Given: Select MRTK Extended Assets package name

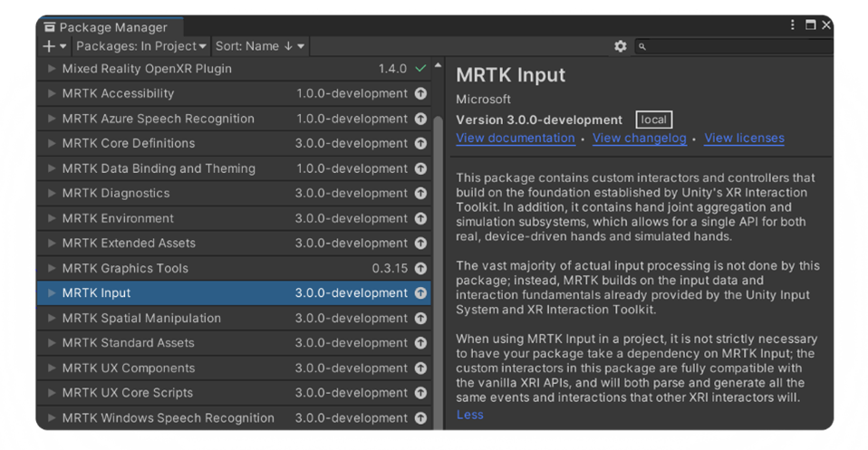Looking at the screenshot, I should click(x=129, y=243).
